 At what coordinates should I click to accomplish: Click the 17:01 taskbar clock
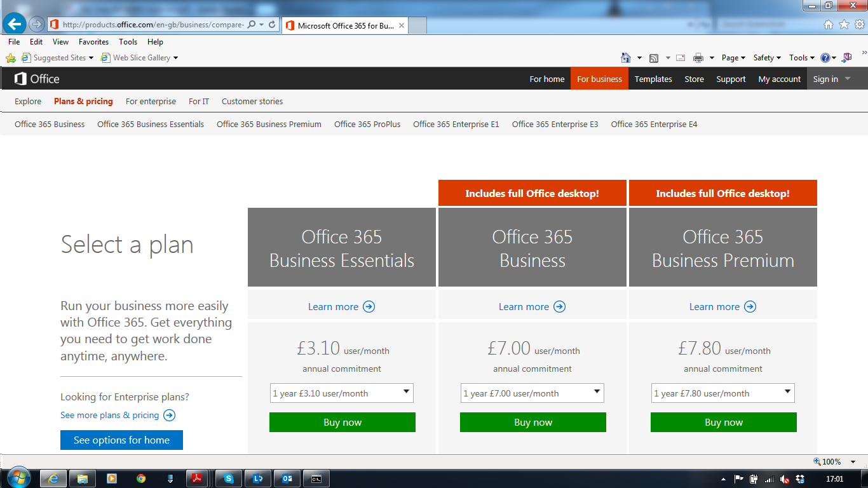pos(834,479)
